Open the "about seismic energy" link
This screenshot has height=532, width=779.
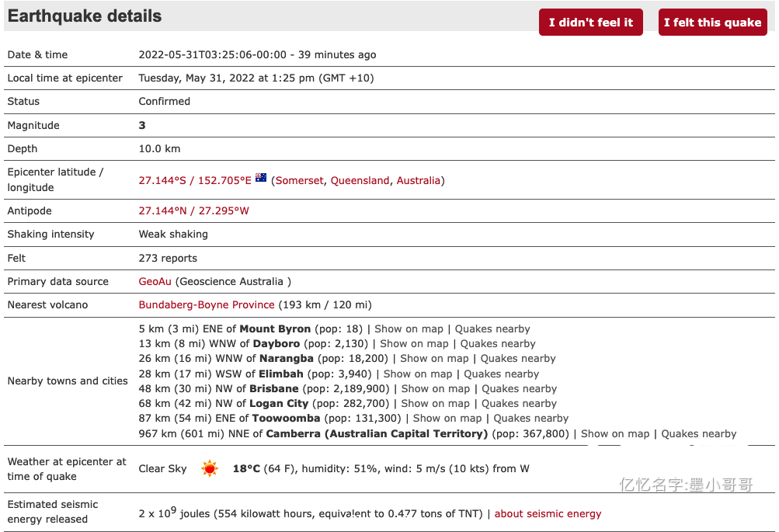point(548,513)
